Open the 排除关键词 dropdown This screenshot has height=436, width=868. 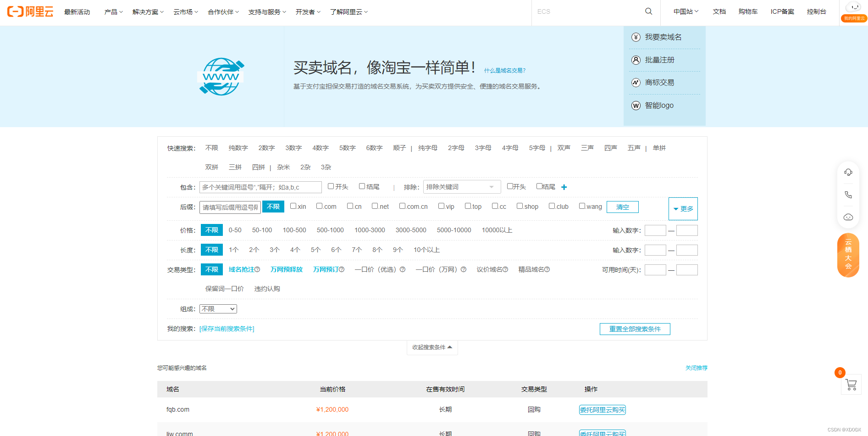[462, 187]
